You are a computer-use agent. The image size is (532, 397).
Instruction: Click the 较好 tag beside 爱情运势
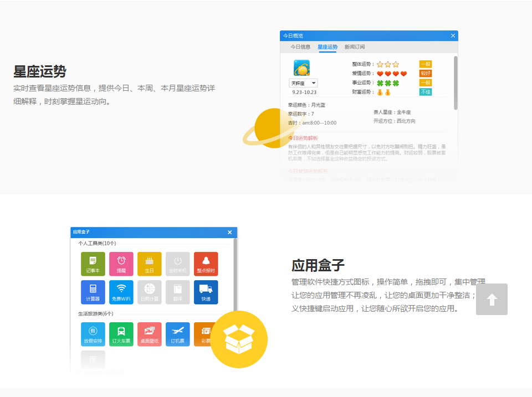point(426,73)
